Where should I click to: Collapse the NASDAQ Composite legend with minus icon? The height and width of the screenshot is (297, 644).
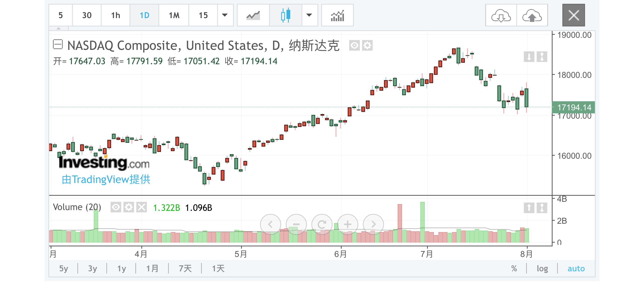pos(57,45)
